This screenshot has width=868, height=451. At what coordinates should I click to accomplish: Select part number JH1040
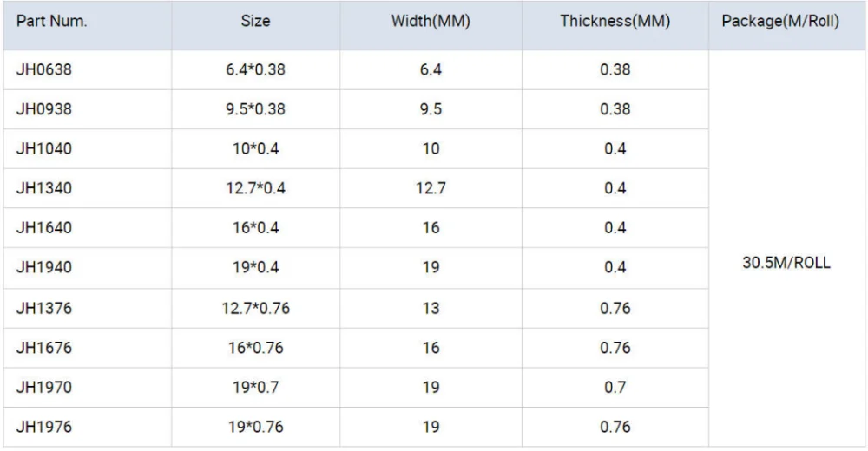(x=43, y=149)
